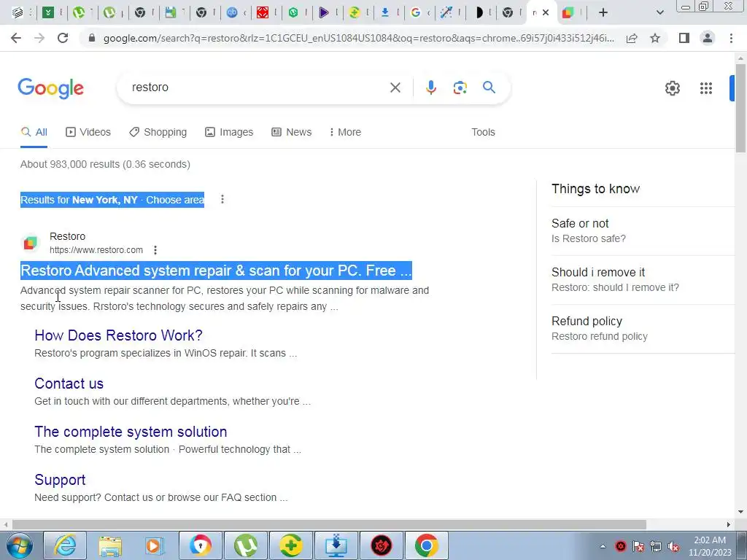Click the muted volume tray icon
The width and height of the screenshot is (747, 560).
pos(673,547)
